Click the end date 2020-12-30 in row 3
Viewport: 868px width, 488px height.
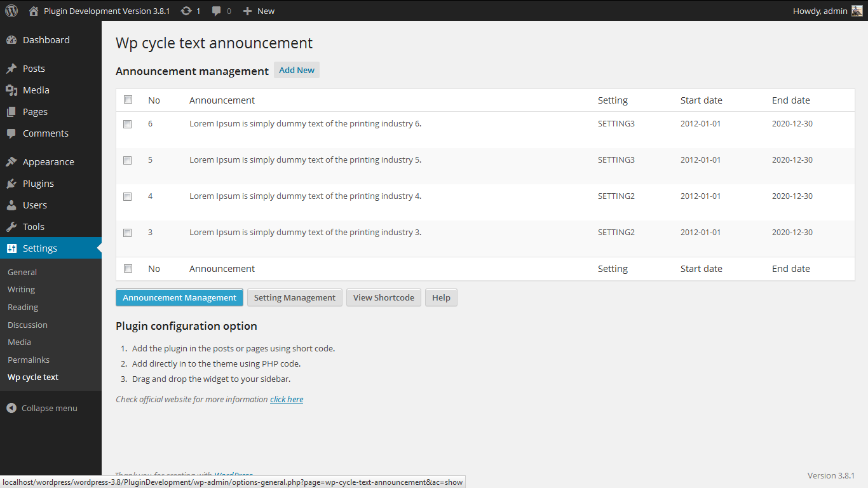792,233
